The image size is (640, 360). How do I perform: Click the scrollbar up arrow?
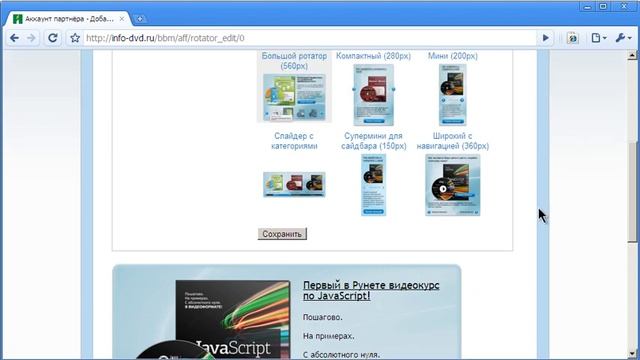pyautogui.click(x=632, y=55)
